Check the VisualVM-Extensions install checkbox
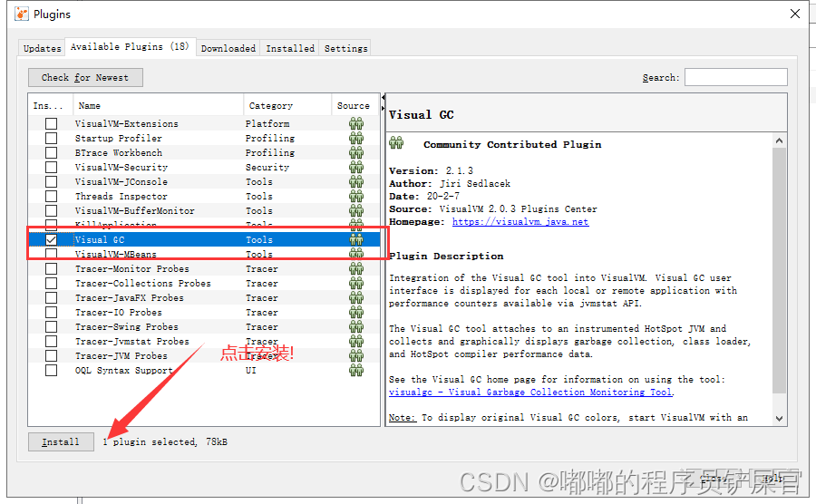 51,124
